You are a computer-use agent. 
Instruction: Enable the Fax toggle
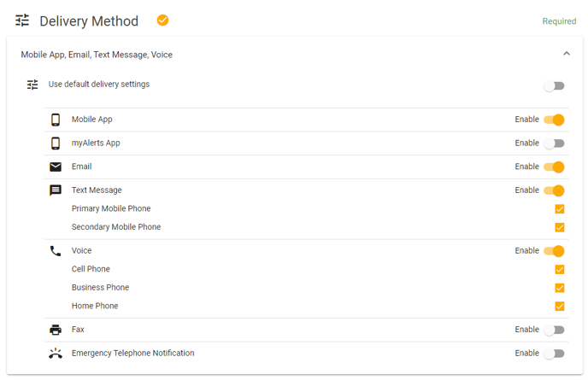pyautogui.click(x=554, y=330)
